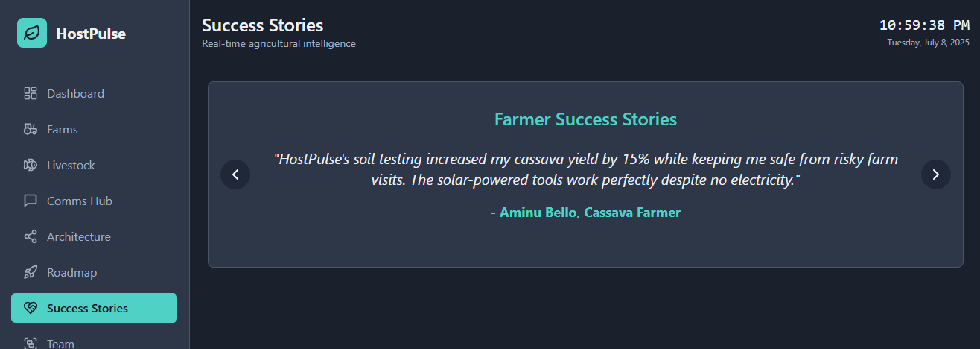Click the Roadmap rocket icon
The height and width of the screenshot is (349, 980).
31,272
